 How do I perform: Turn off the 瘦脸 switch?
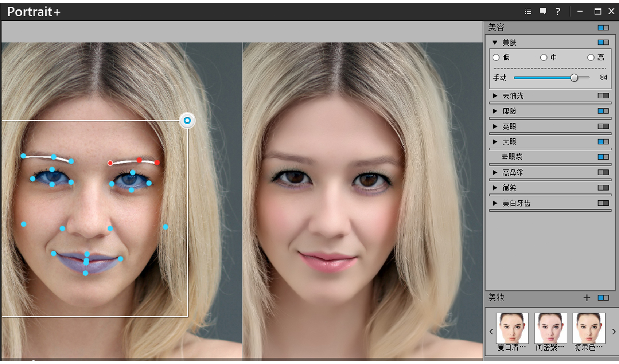[x=603, y=111]
